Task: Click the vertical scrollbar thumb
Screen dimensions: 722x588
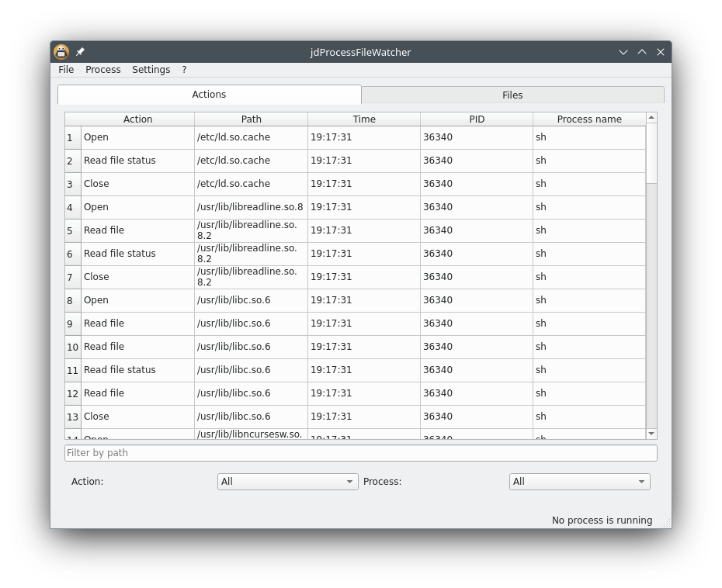Action: [651, 154]
